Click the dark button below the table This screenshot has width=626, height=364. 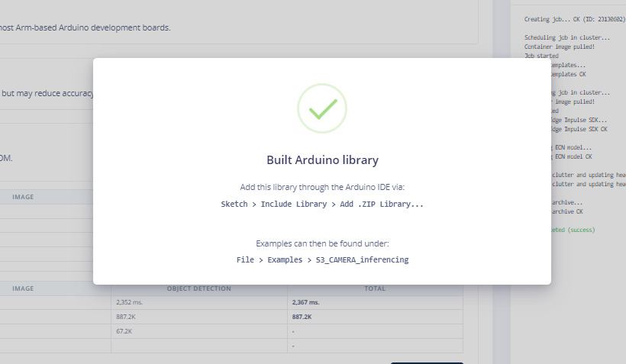pos(426,362)
